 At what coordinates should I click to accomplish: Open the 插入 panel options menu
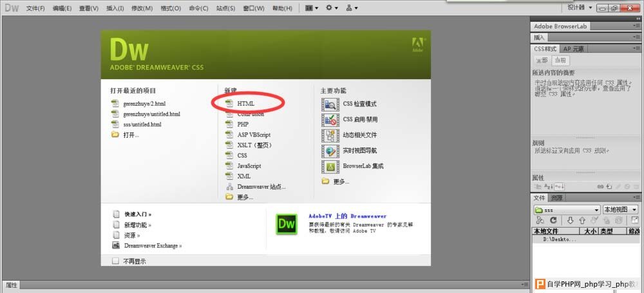point(638,37)
